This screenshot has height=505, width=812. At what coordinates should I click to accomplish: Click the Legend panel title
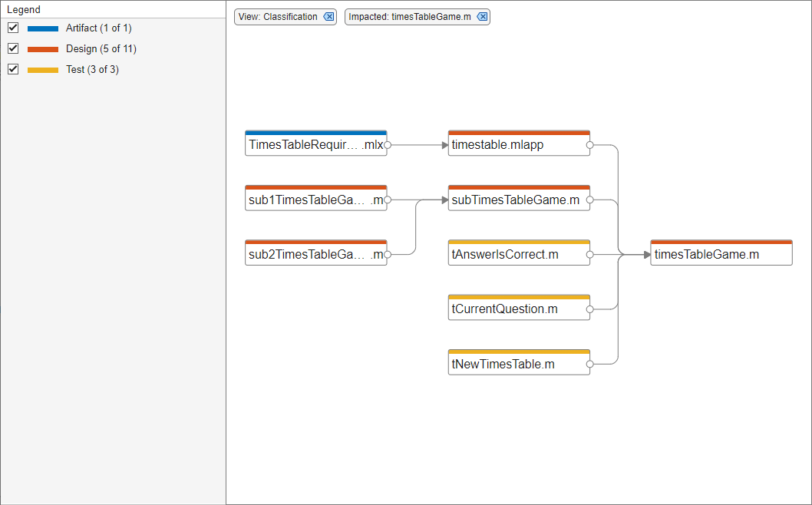pyautogui.click(x=24, y=10)
